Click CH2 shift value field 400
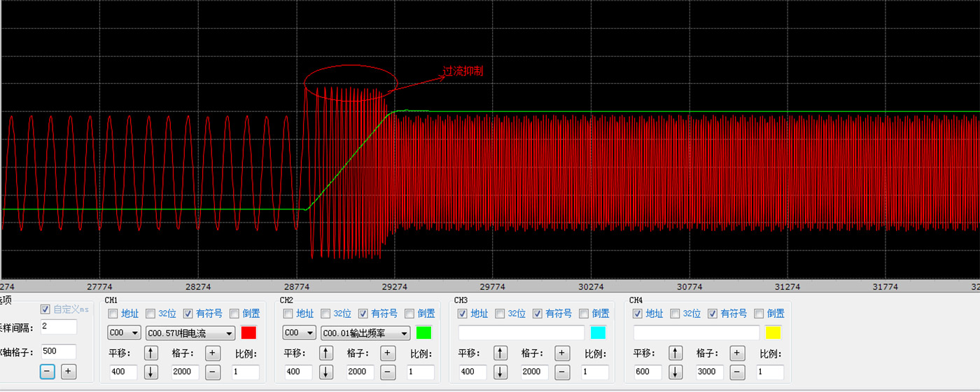This screenshot has height=392, width=980. [297, 372]
